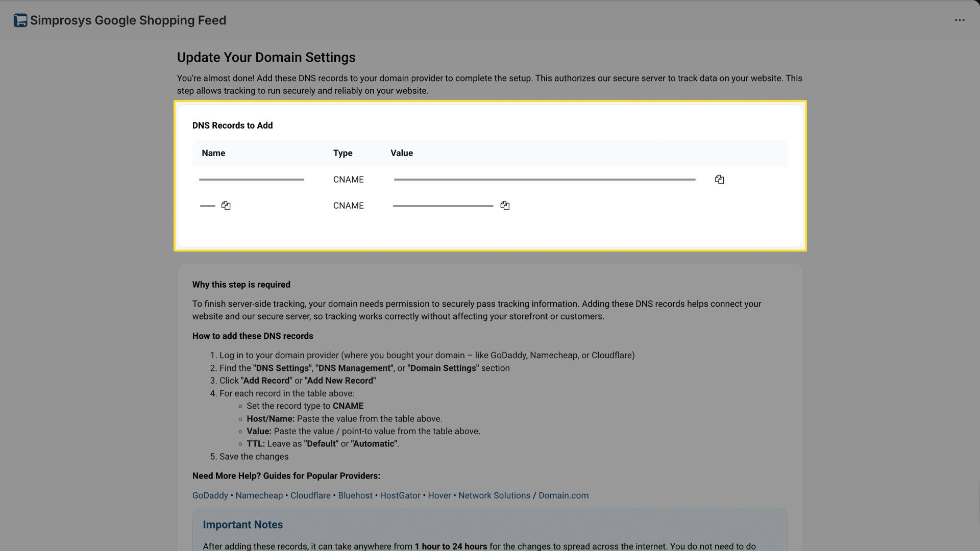This screenshot has height=551, width=980.
Task: Open the Cloudflare provider guide
Action: pyautogui.click(x=310, y=495)
